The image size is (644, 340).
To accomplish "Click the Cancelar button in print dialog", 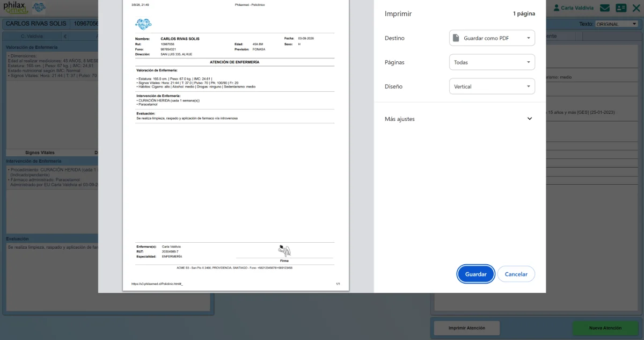I will 516,274.
